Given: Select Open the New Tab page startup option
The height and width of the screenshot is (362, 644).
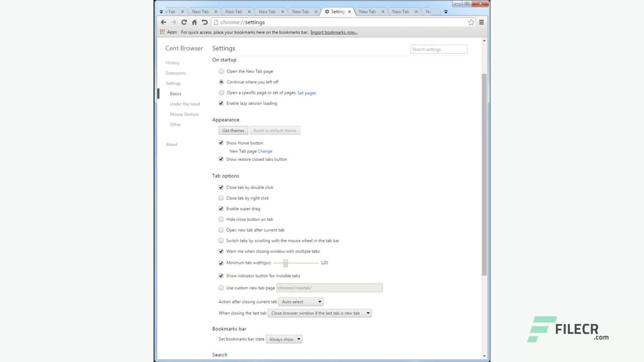Looking at the screenshot, I should click(221, 71).
